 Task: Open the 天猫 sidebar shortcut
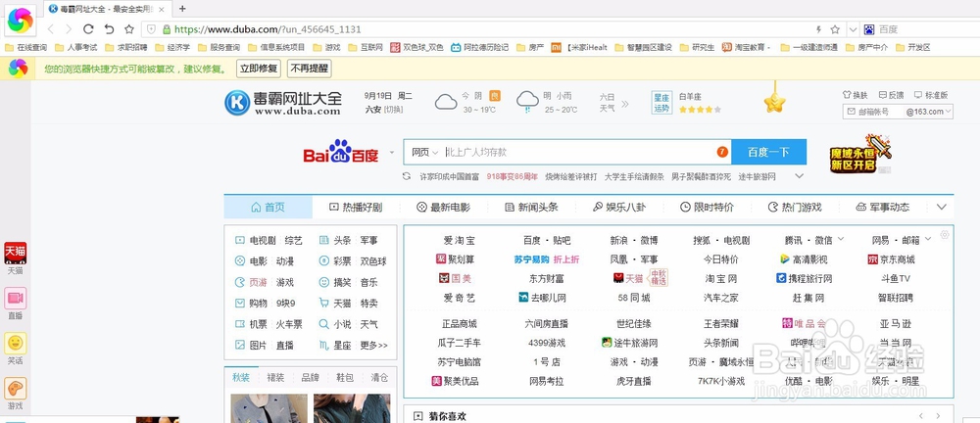(15, 258)
